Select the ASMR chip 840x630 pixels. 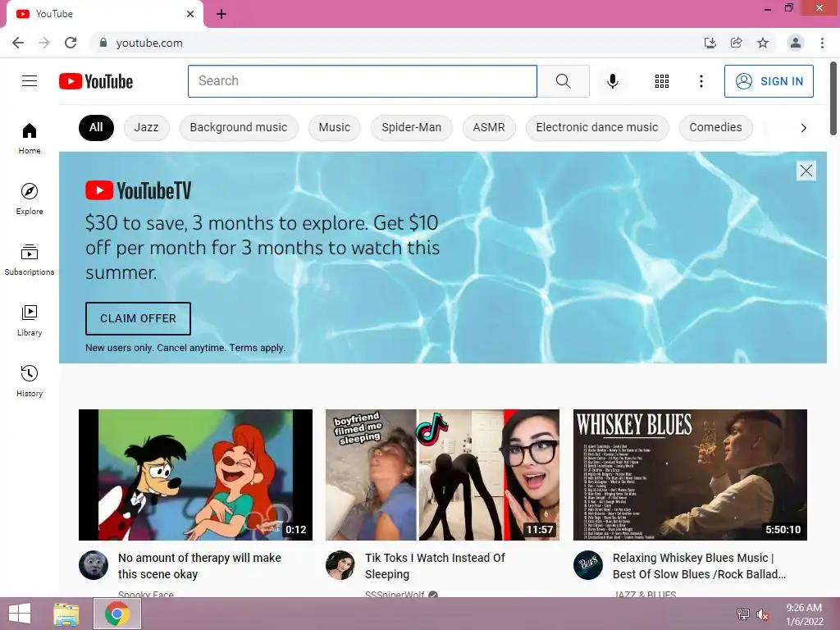point(489,127)
